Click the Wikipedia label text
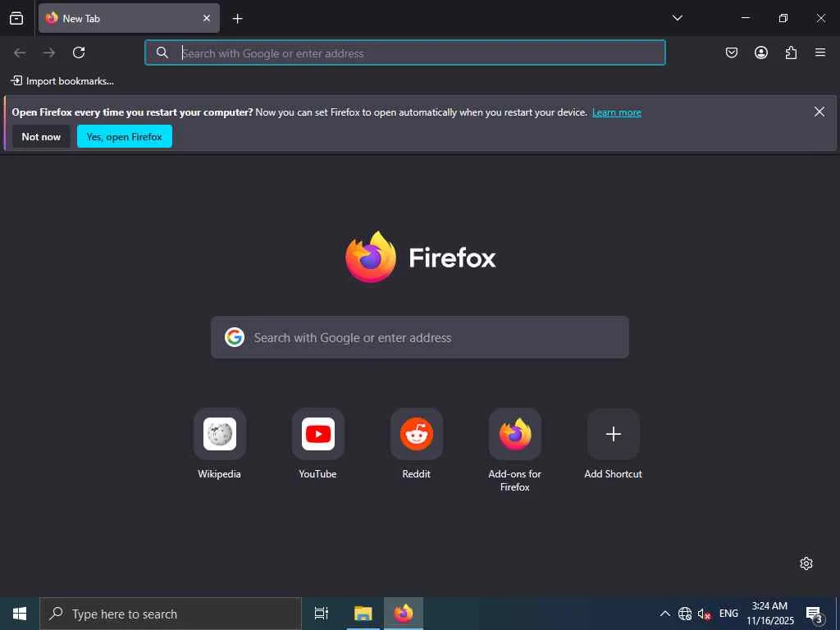The height and width of the screenshot is (630, 840). [x=219, y=474]
